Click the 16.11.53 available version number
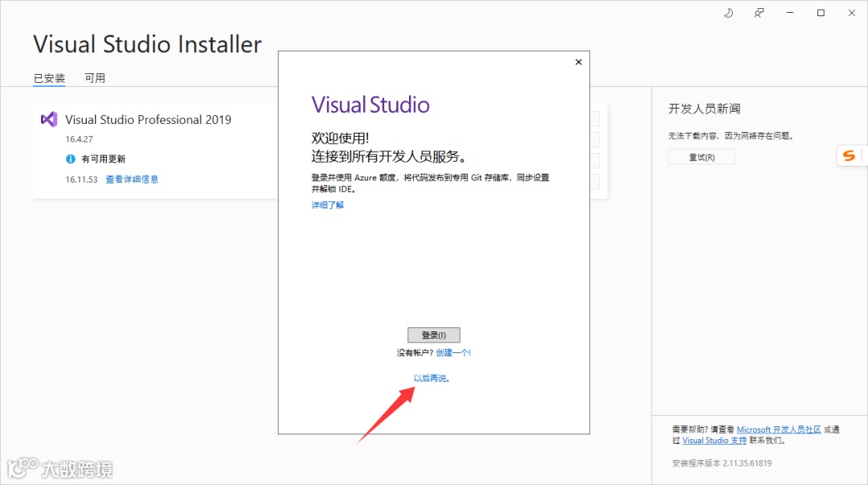 point(81,179)
